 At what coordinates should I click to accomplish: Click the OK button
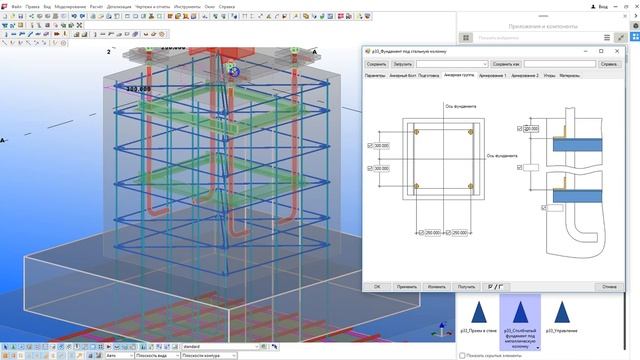coord(377,287)
